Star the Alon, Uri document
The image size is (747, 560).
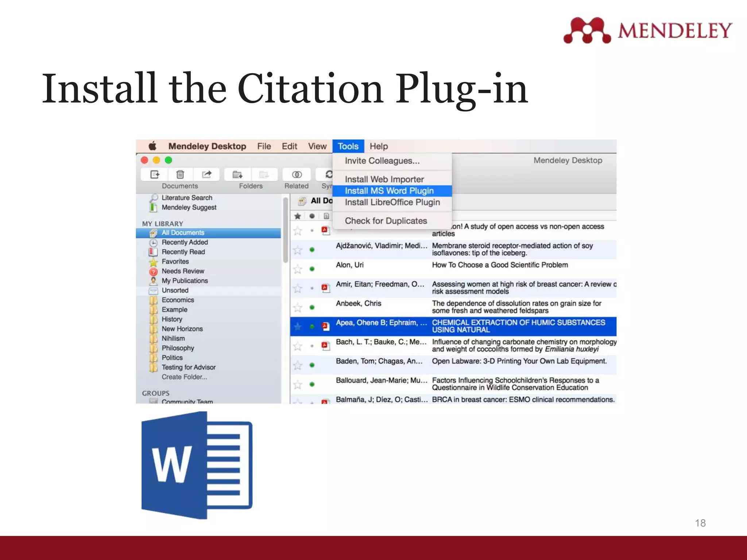pyautogui.click(x=298, y=269)
